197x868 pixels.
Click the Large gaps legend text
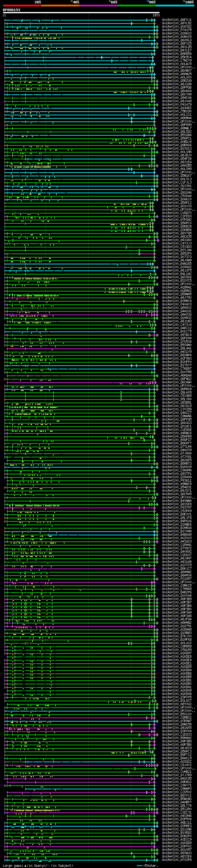point(38,866)
